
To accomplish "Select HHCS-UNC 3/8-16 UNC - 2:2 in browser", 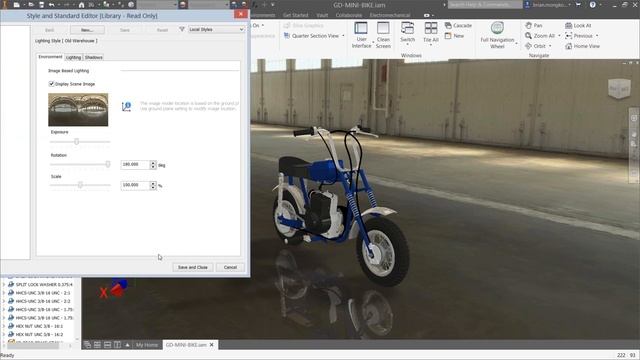I will click(42, 301).
